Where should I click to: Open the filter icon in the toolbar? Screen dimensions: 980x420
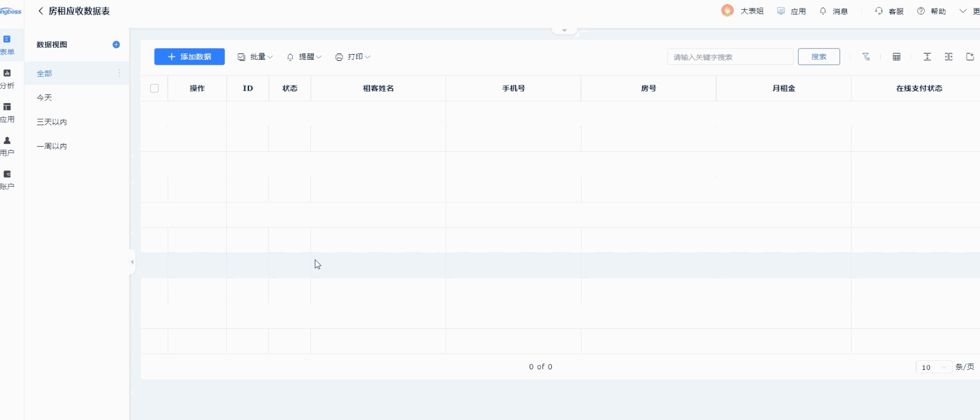866,57
